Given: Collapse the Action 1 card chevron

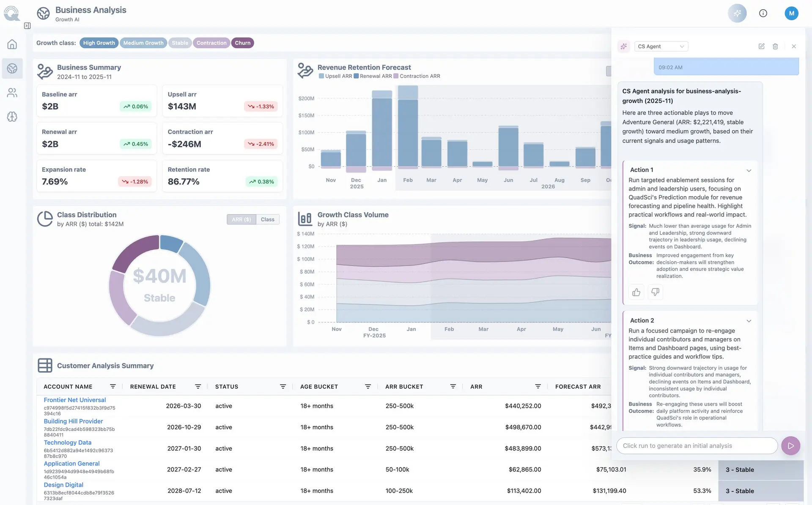Looking at the screenshot, I should coord(749,170).
